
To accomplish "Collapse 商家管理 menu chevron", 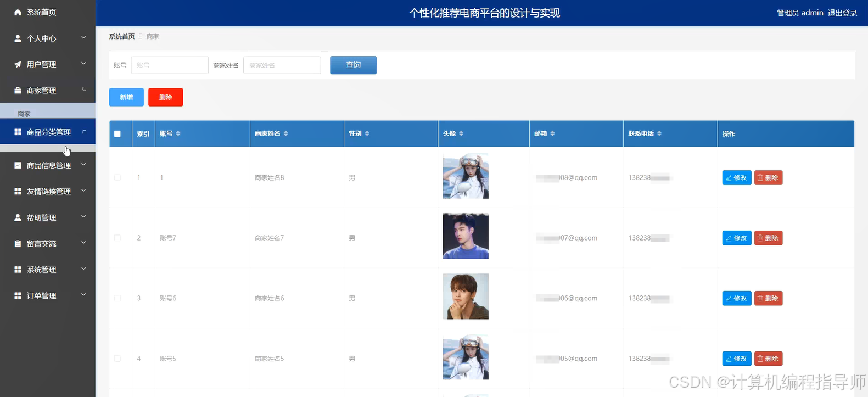I will [84, 90].
